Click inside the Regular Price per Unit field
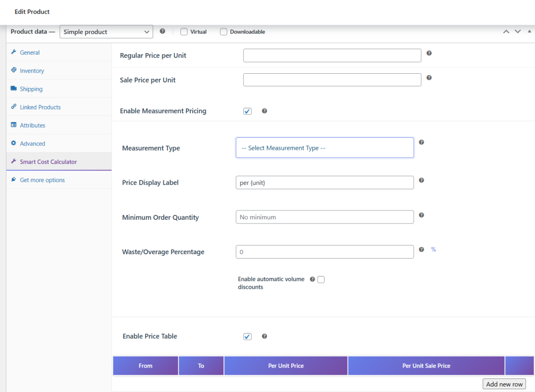The image size is (535, 392). pyautogui.click(x=332, y=55)
